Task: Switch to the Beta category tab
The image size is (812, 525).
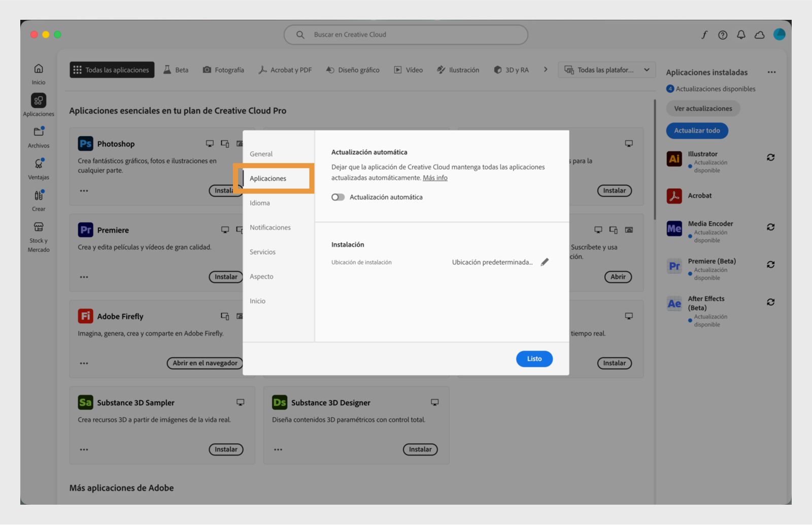Action: click(176, 70)
